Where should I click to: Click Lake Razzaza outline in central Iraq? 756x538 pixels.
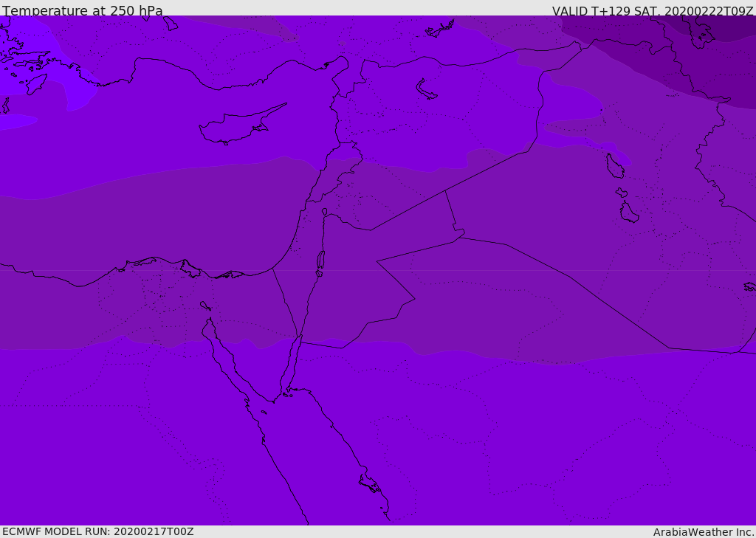click(x=628, y=213)
